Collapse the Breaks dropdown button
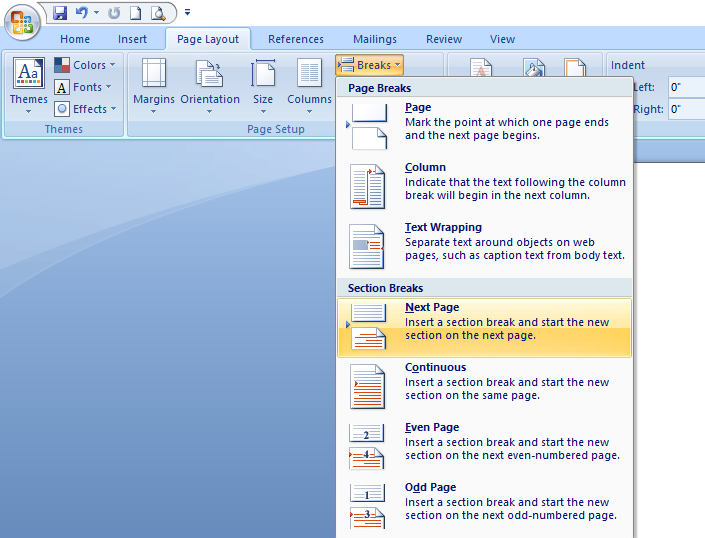 coord(369,65)
